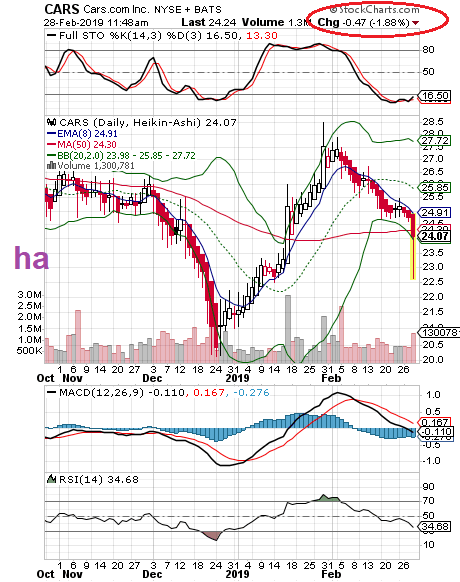Click the Volume 1,300,781 legend entry

[x=96, y=166]
